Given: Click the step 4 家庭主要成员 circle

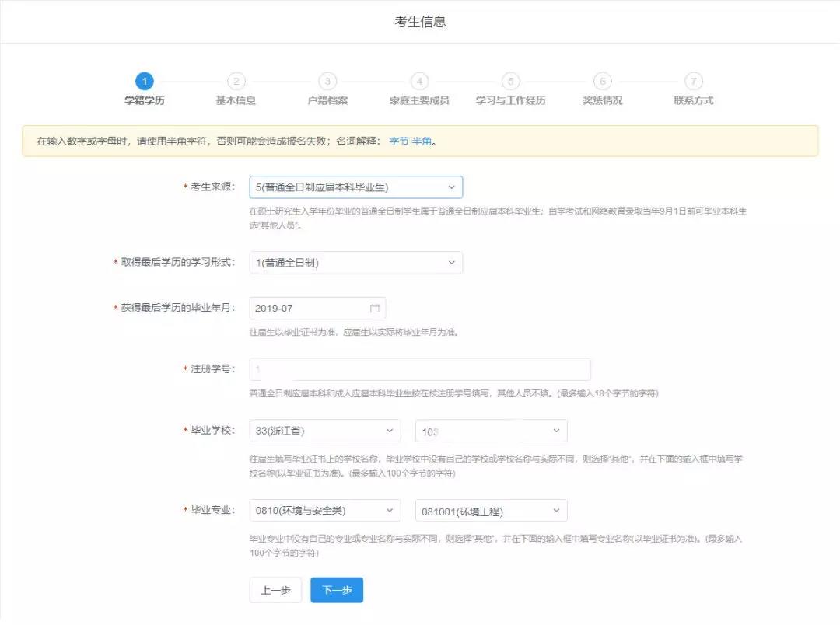Looking at the screenshot, I should tap(419, 80).
